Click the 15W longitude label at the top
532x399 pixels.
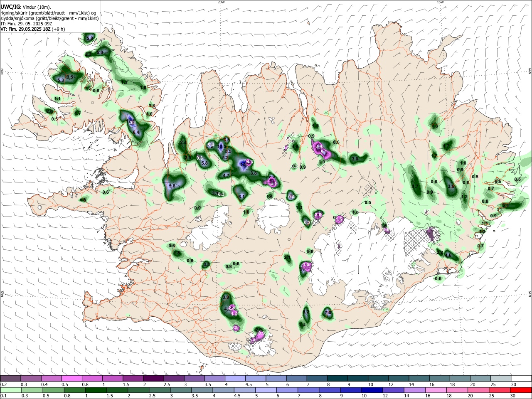point(440,2)
